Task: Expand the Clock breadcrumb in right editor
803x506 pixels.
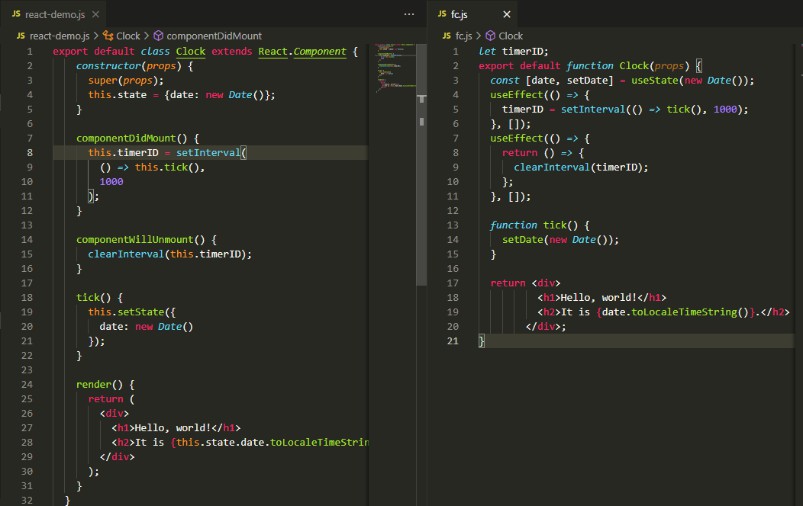Action: click(510, 36)
